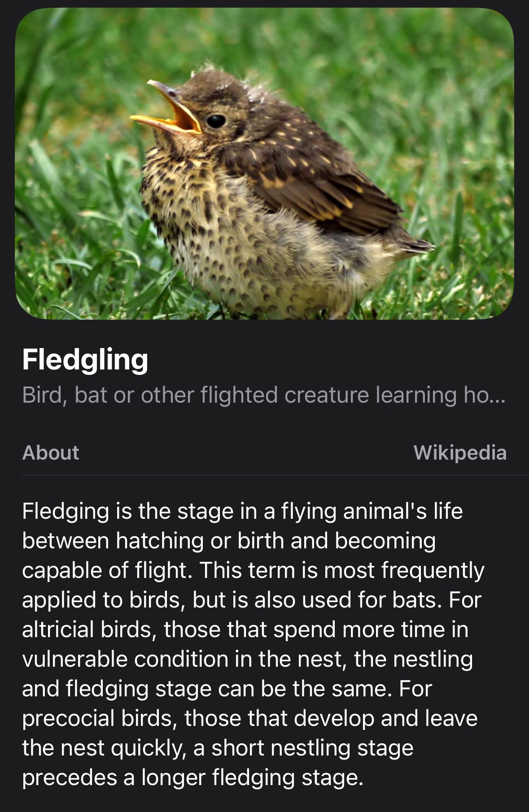Tap the Fledgling title heading
The image size is (529, 812).
(85, 360)
